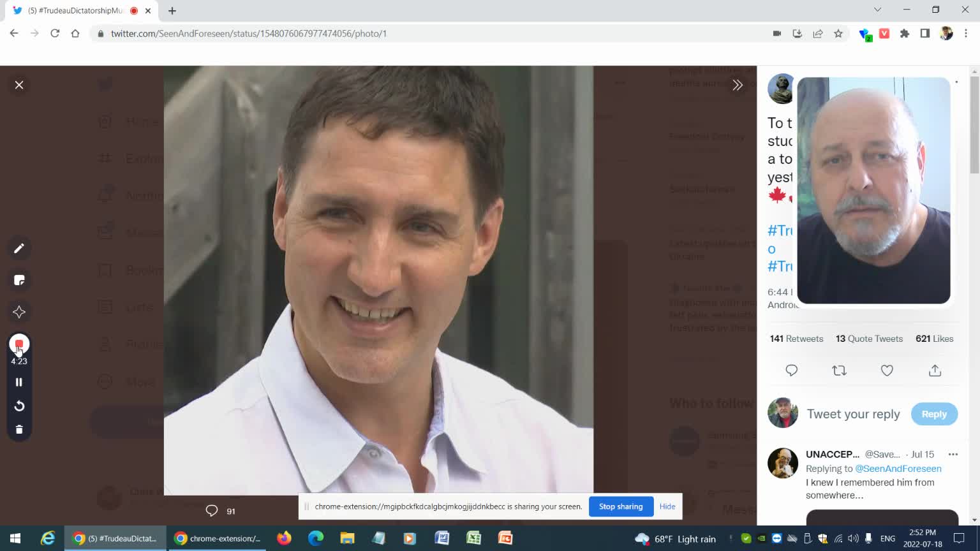980x551 pixels.
Task: Open the red V extension
Action: (x=884, y=34)
